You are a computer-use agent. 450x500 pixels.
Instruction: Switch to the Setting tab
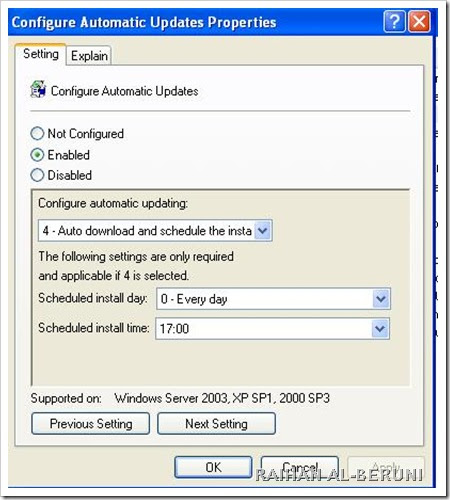coord(41,54)
